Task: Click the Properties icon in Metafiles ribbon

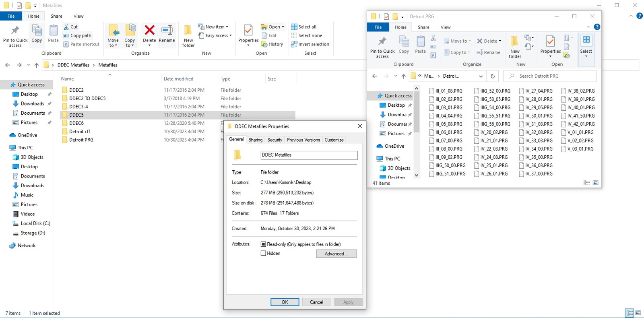Action: pos(248,30)
